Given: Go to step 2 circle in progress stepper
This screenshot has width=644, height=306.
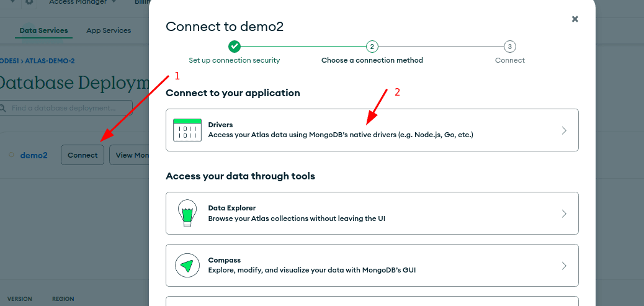Looking at the screenshot, I should (x=372, y=47).
